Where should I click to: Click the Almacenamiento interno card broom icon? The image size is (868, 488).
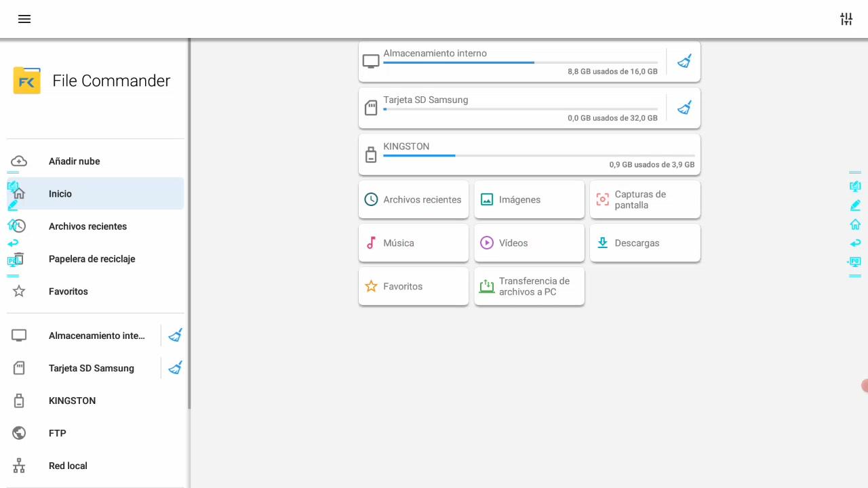684,62
